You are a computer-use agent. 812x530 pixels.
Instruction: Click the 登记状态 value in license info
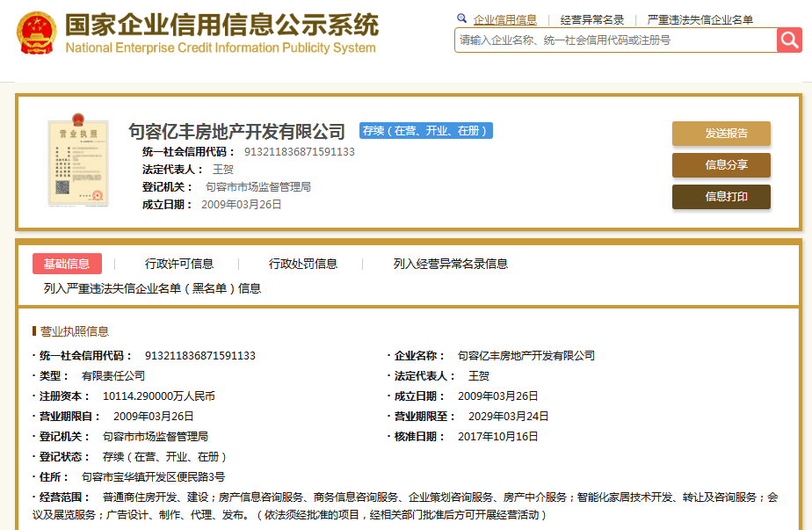pyautogui.click(x=164, y=456)
